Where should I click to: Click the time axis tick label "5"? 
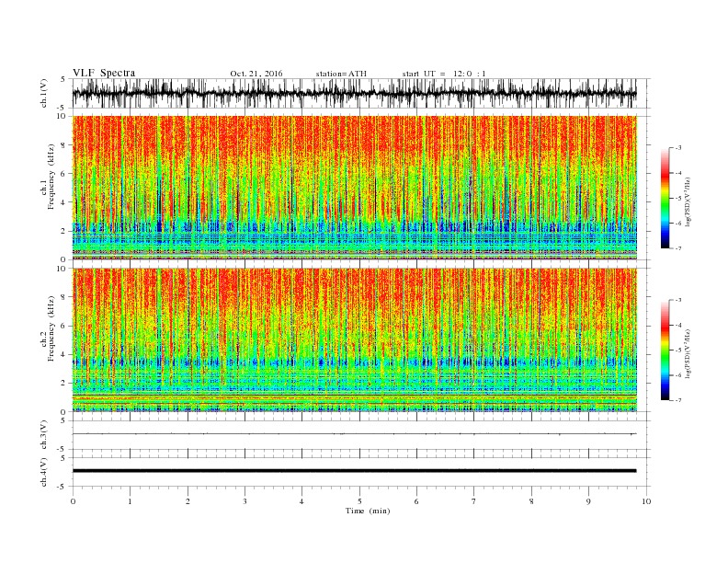point(359,501)
